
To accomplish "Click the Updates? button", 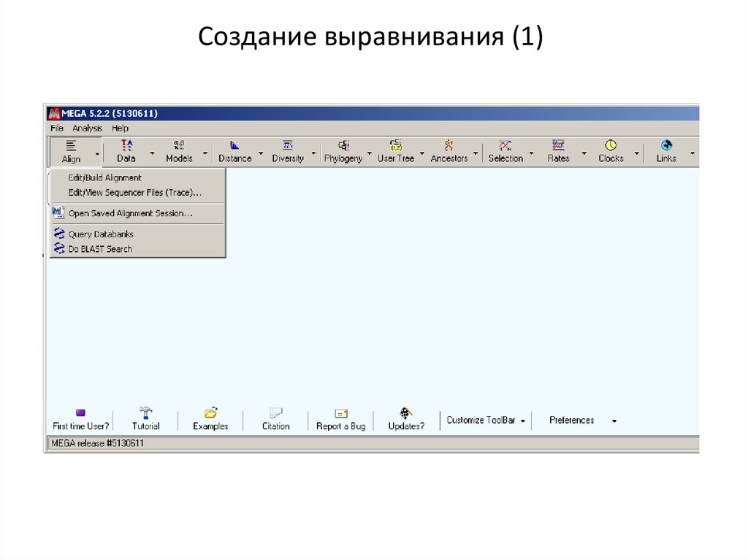I will point(406,419).
